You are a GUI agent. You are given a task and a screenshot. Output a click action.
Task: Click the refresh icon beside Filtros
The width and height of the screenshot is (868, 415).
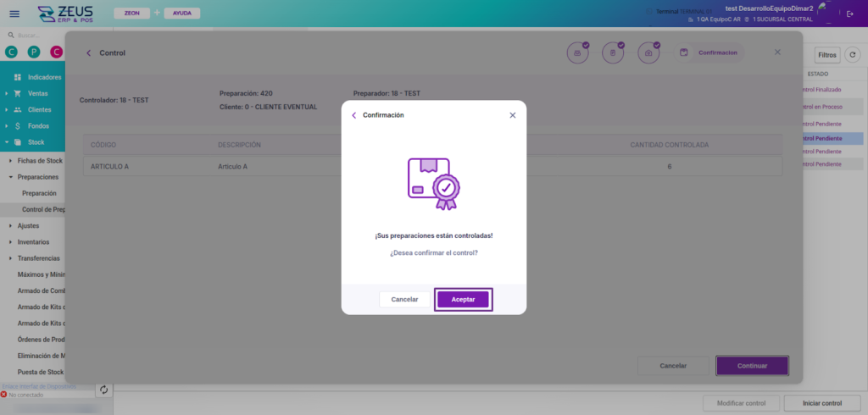(854, 55)
